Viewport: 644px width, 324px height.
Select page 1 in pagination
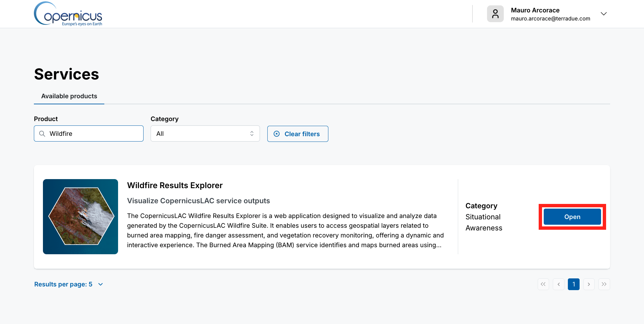coord(574,284)
